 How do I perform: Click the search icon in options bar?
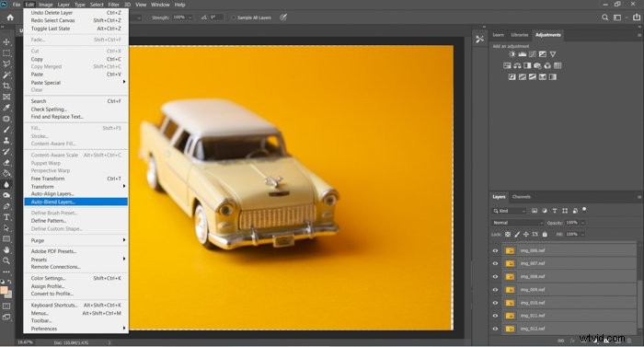[604, 17]
